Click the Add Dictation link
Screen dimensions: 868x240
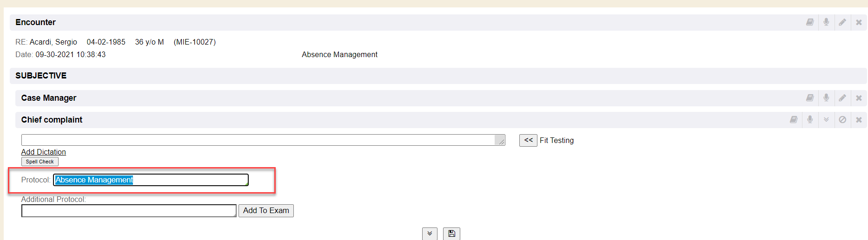point(44,152)
